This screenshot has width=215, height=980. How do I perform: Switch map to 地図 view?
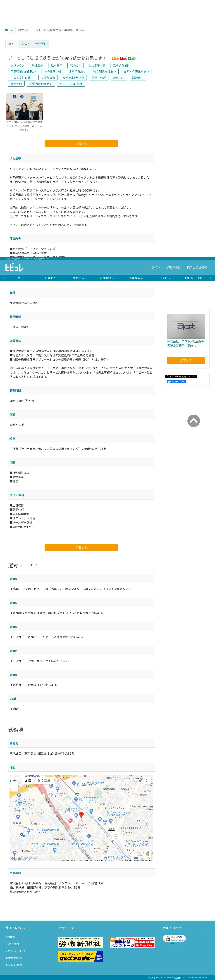[x=28, y=781]
